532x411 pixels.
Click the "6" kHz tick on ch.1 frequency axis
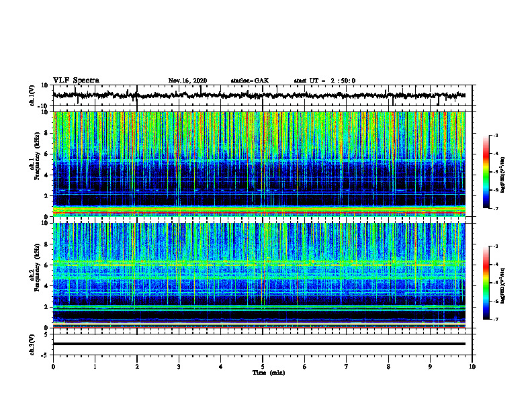(47, 154)
